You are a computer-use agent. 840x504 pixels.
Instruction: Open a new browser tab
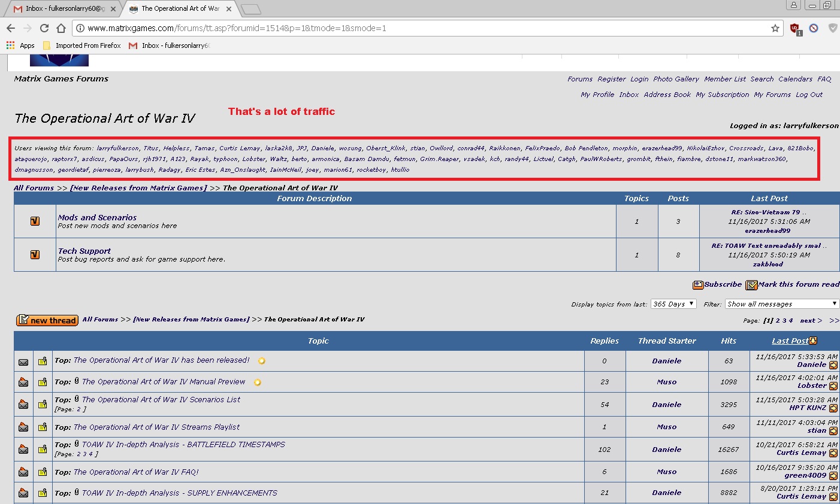[x=250, y=9]
